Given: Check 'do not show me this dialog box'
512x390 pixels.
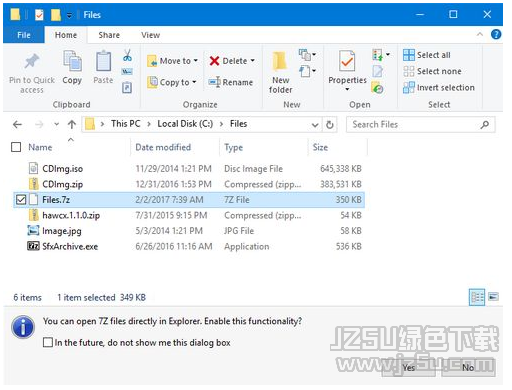Looking at the screenshot, I should point(48,342).
